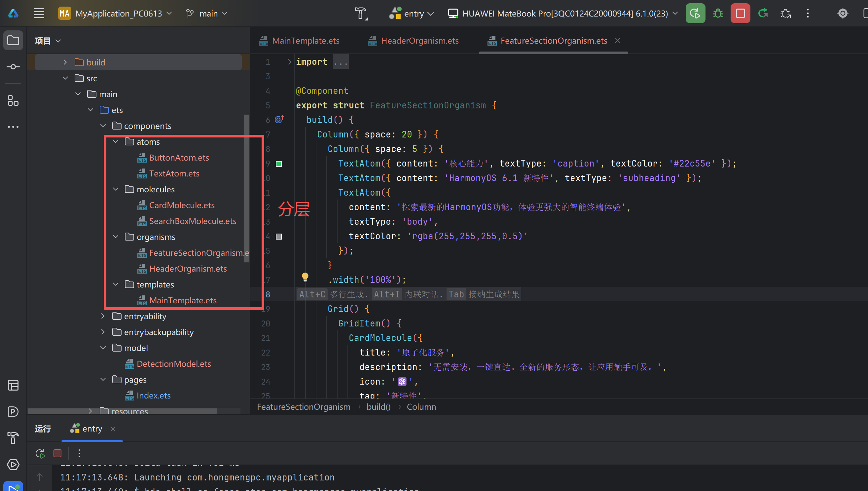
Task: Open the Build tool window hammer
Action: (13, 438)
